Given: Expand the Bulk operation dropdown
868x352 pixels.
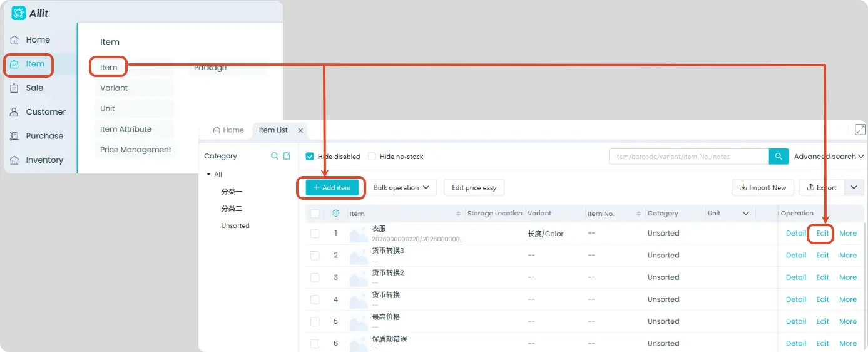Looking at the screenshot, I should [x=401, y=187].
